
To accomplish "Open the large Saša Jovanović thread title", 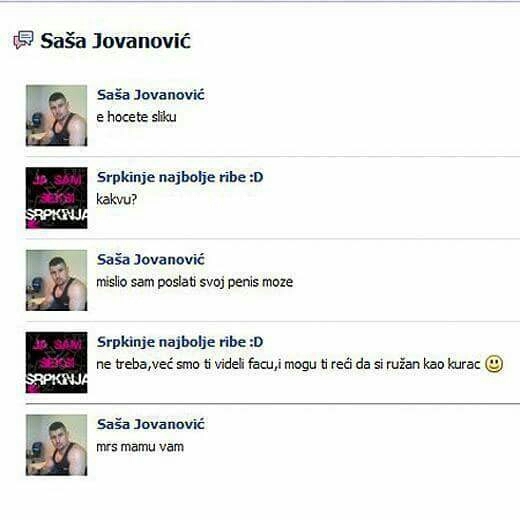I will click(x=115, y=41).
